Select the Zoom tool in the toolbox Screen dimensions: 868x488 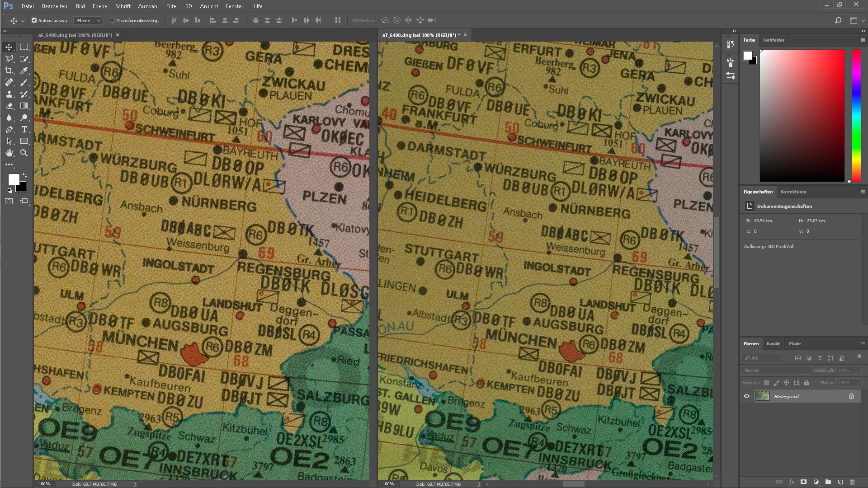click(24, 153)
